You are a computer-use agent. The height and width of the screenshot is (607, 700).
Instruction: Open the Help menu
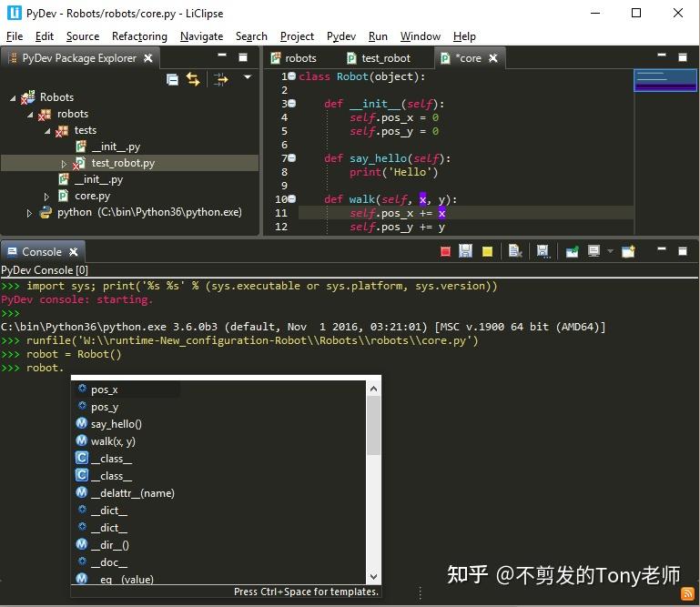pyautogui.click(x=464, y=36)
